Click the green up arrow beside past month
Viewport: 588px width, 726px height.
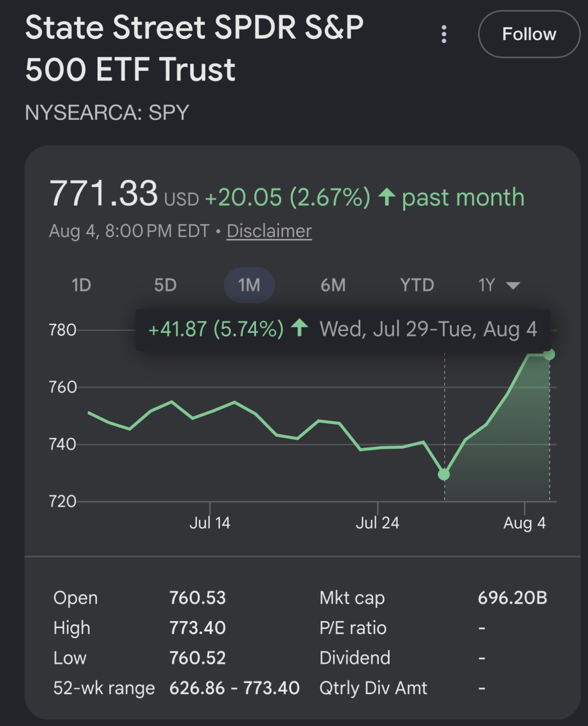[x=387, y=197]
